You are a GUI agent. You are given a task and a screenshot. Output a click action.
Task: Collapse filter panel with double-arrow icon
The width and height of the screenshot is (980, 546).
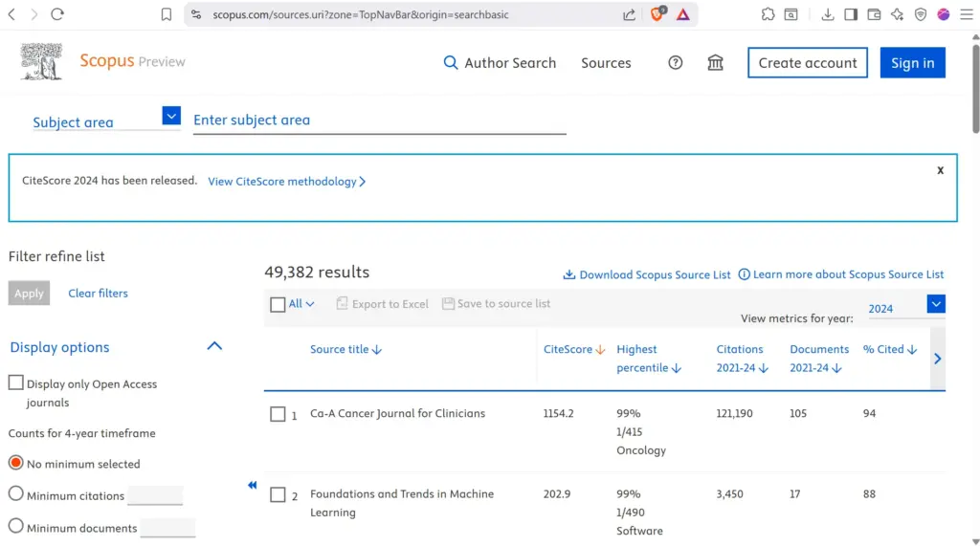253,486
